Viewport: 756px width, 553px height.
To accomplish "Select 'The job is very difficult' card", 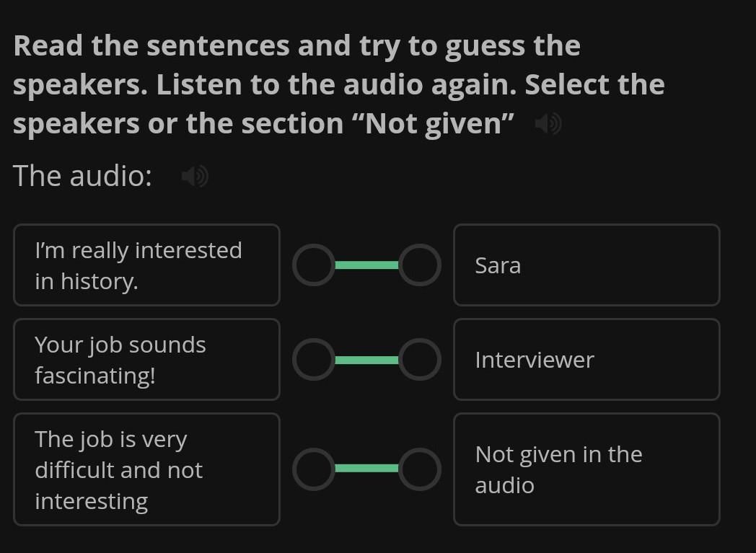I will (x=146, y=469).
